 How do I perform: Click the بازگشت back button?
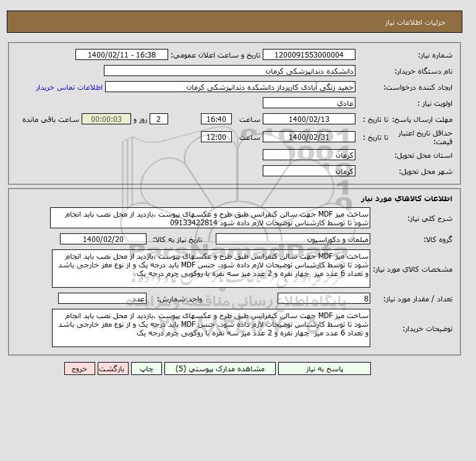[113, 368]
